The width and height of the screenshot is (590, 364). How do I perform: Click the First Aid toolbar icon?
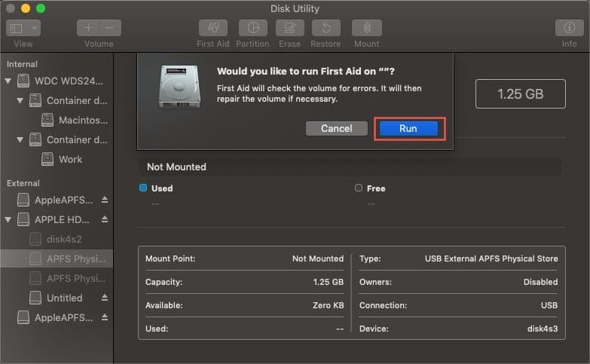212,28
